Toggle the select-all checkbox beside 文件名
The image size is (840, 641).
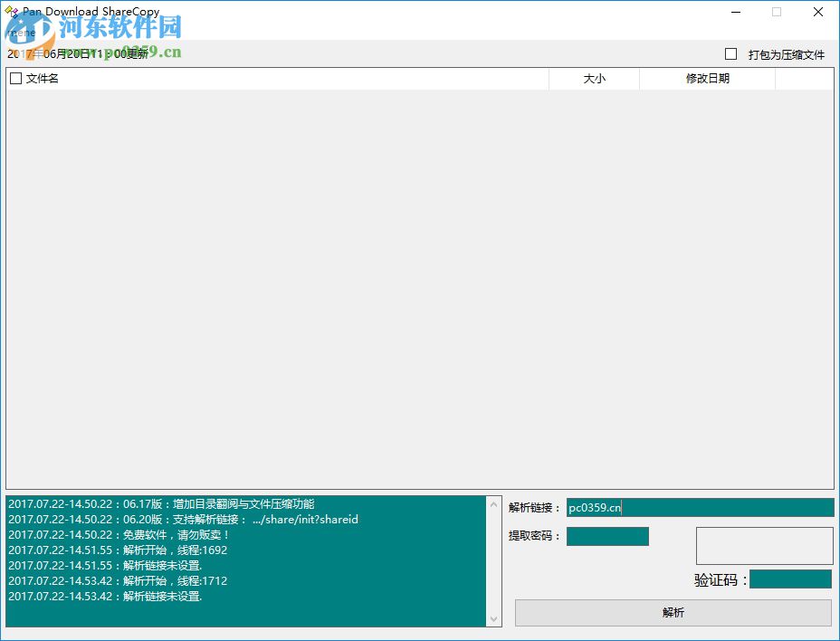[15, 79]
